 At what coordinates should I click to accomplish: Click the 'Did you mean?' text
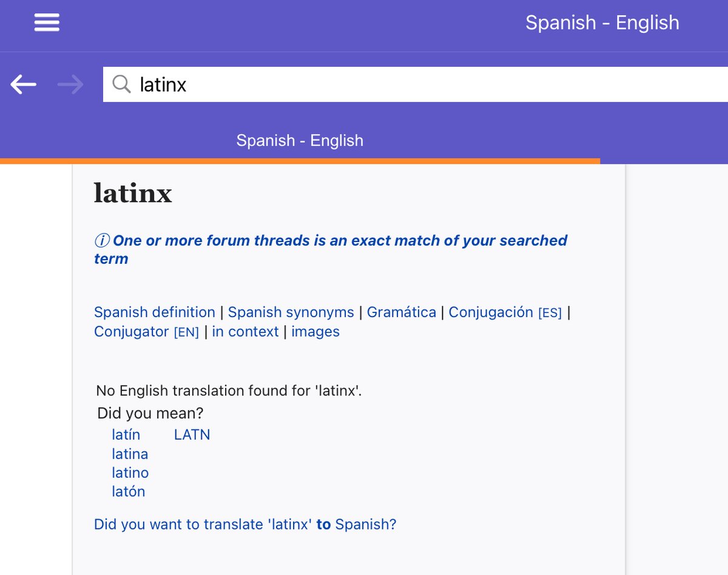(150, 414)
